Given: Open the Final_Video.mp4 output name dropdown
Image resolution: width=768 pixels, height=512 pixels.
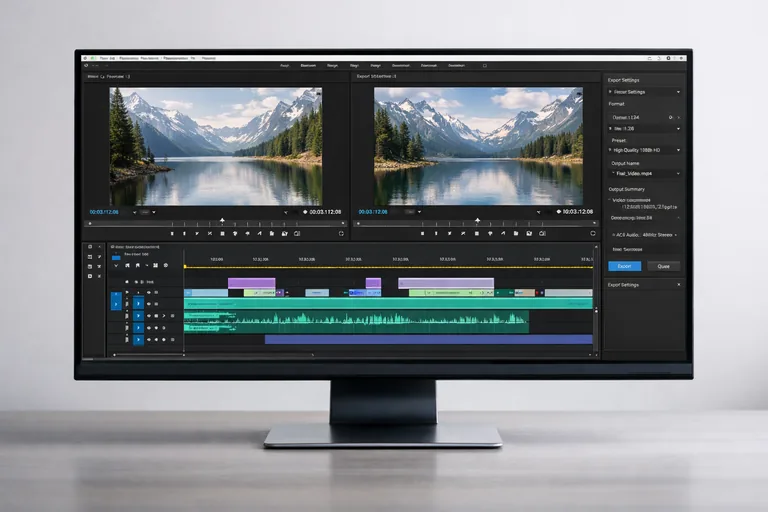Looking at the screenshot, I should 678,173.
